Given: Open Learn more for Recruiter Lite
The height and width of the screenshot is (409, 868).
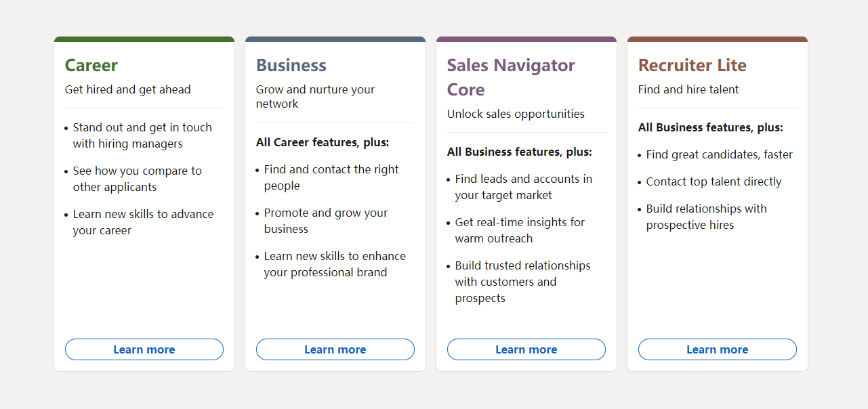Looking at the screenshot, I should (x=718, y=349).
